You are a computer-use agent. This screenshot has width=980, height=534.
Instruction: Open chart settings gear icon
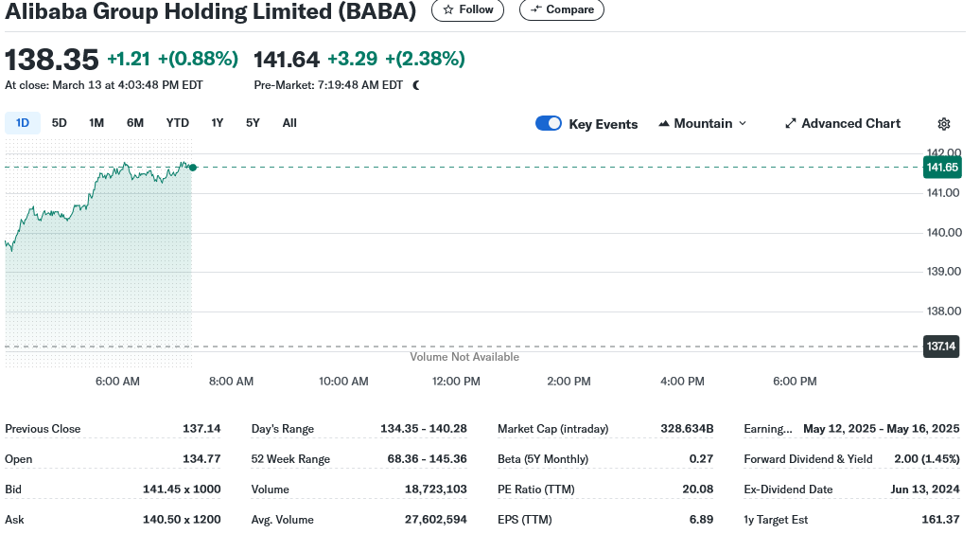click(943, 124)
